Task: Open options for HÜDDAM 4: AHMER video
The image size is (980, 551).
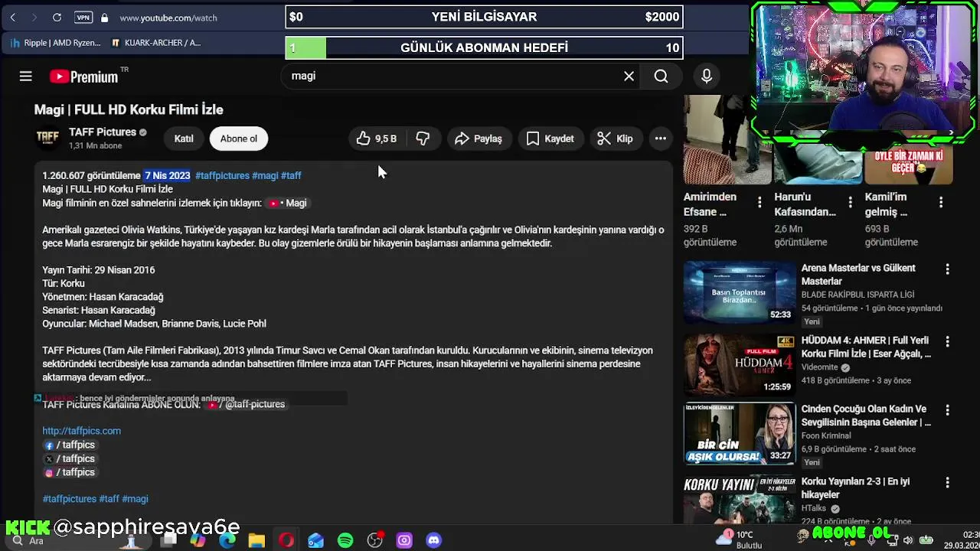Action: (947, 341)
